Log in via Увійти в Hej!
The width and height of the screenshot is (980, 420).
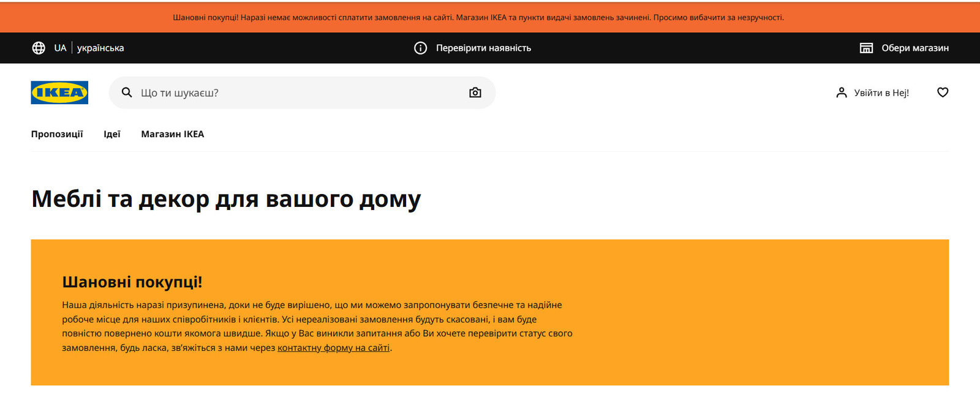(x=881, y=92)
